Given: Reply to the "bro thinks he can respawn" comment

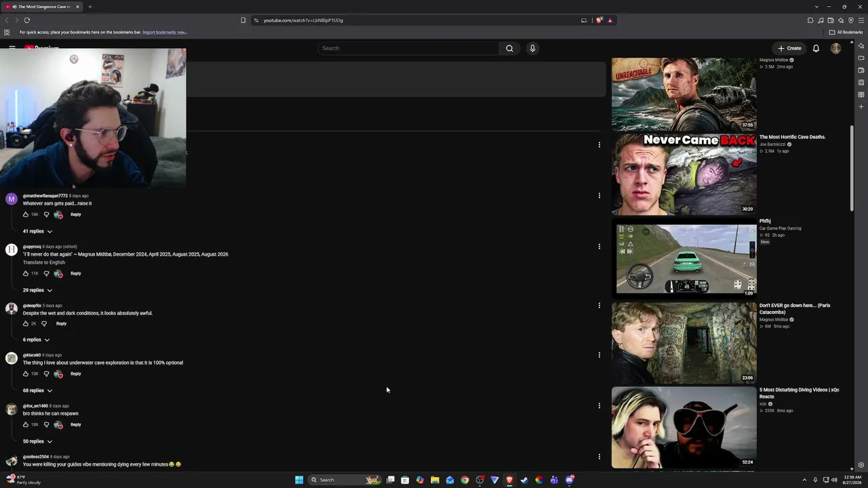Looking at the screenshot, I should pos(76,425).
